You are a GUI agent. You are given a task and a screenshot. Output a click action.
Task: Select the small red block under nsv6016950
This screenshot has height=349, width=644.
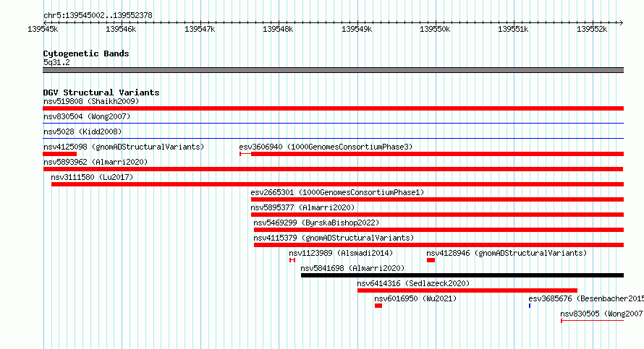coord(378,306)
